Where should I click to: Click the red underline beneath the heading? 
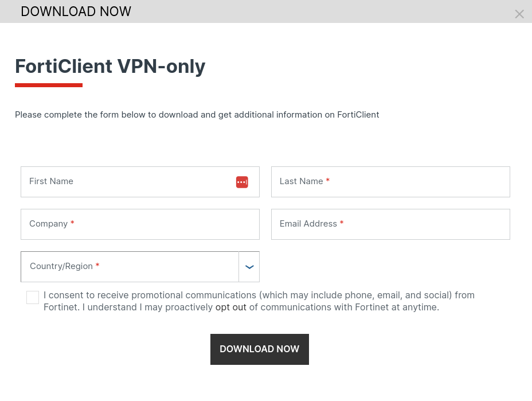pyautogui.click(x=49, y=85)
